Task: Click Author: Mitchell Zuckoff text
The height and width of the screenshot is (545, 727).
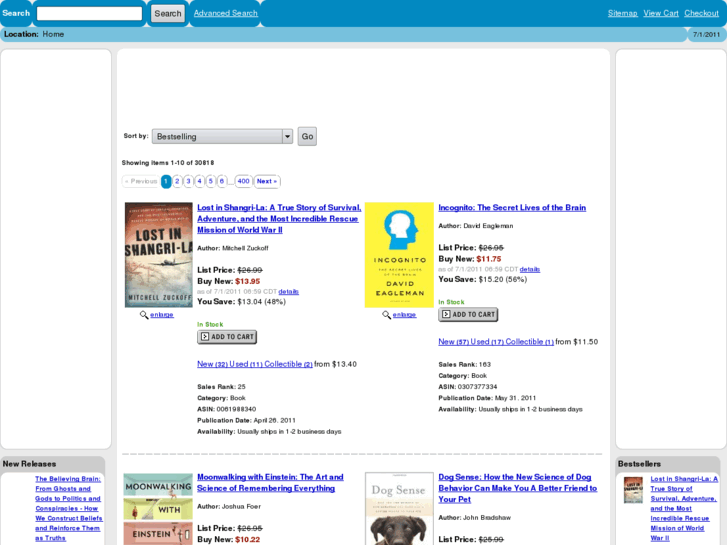Action: tap(233, 248)
